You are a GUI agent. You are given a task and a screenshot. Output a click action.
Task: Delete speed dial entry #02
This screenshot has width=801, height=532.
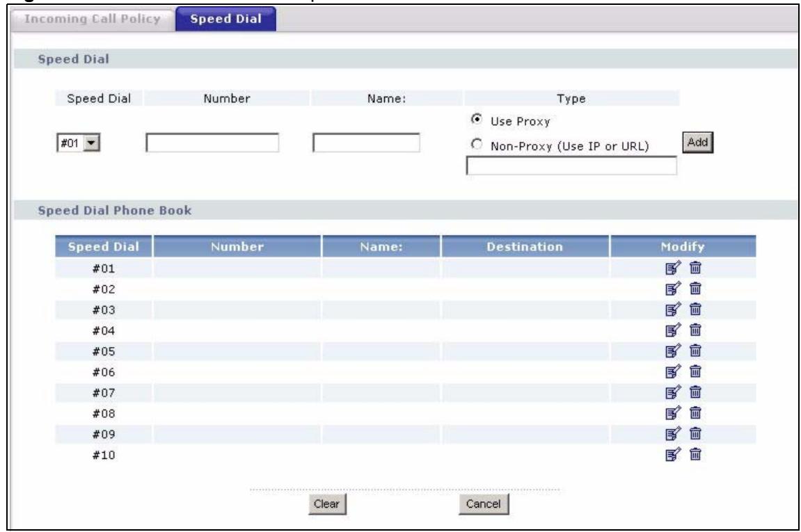click(695, 289)
